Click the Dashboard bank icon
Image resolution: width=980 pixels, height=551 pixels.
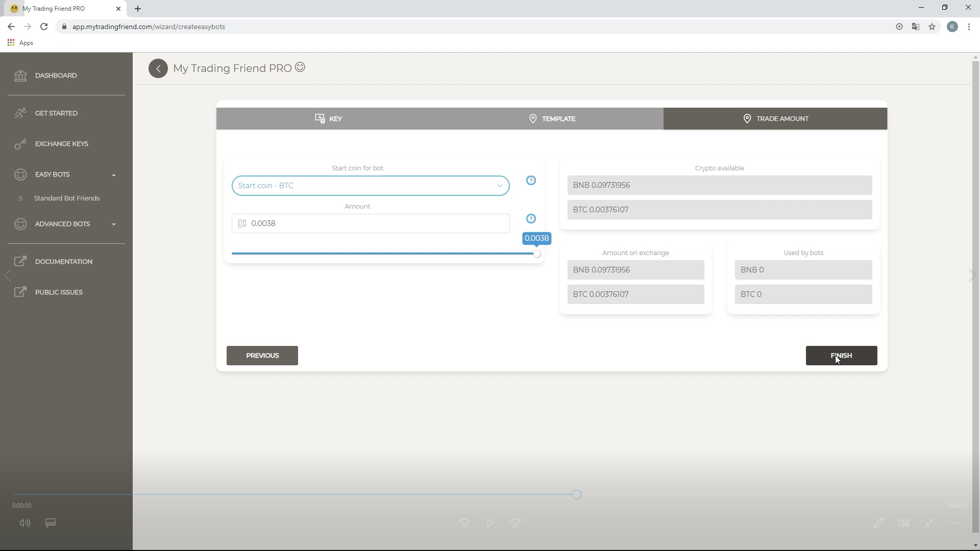click(x=20, y=76)
